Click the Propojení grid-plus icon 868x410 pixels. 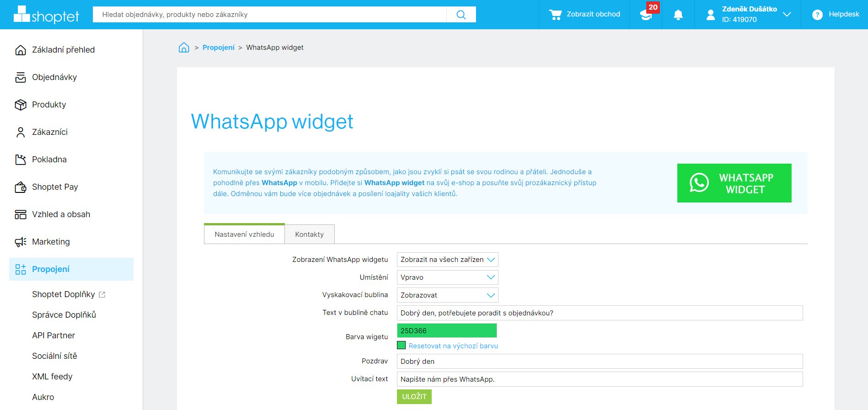(21, 269)
